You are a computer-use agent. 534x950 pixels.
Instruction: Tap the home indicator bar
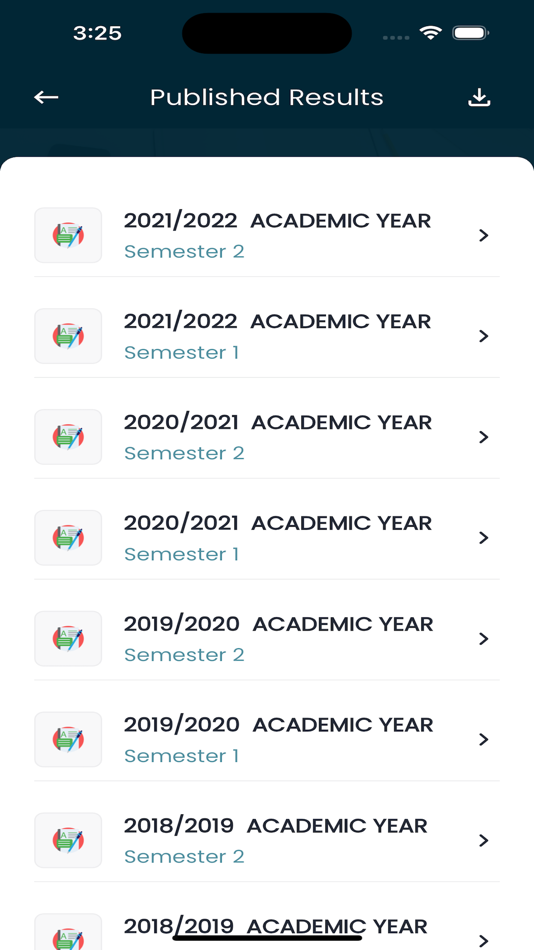click(x=267, y=938)
